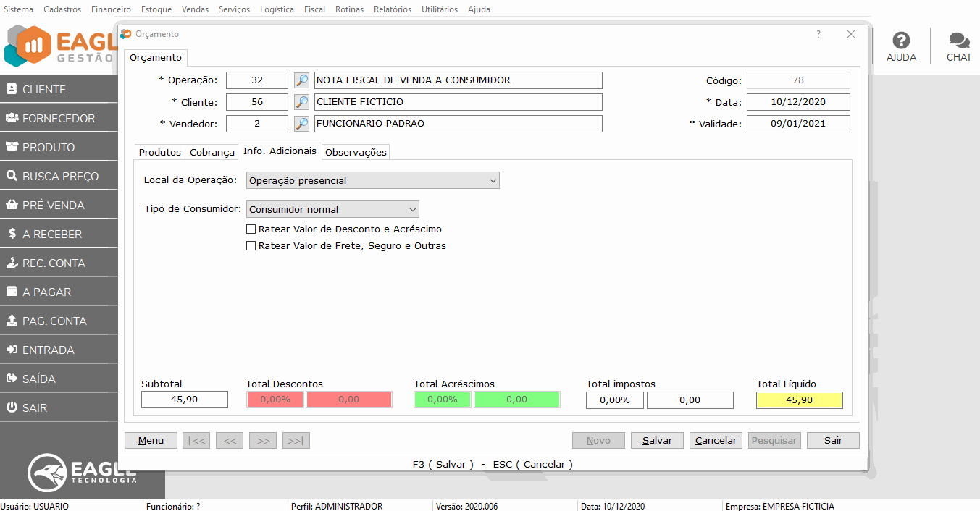Open PRODUTO from the sidebar

(x=49, y=147)
